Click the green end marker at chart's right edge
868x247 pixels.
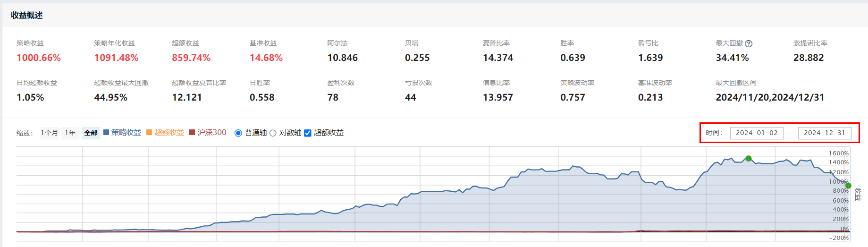pyautogui.click(x=848, y=186)
